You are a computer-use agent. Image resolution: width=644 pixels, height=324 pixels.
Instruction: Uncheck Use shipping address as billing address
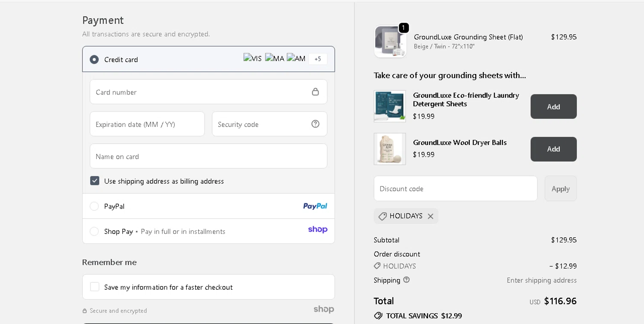click(x=95, y=181)
